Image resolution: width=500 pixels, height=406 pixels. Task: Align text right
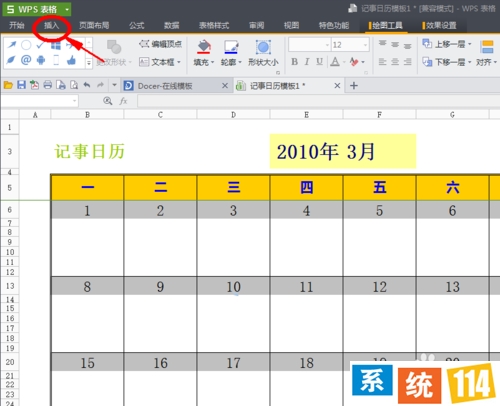coord(407,62)
